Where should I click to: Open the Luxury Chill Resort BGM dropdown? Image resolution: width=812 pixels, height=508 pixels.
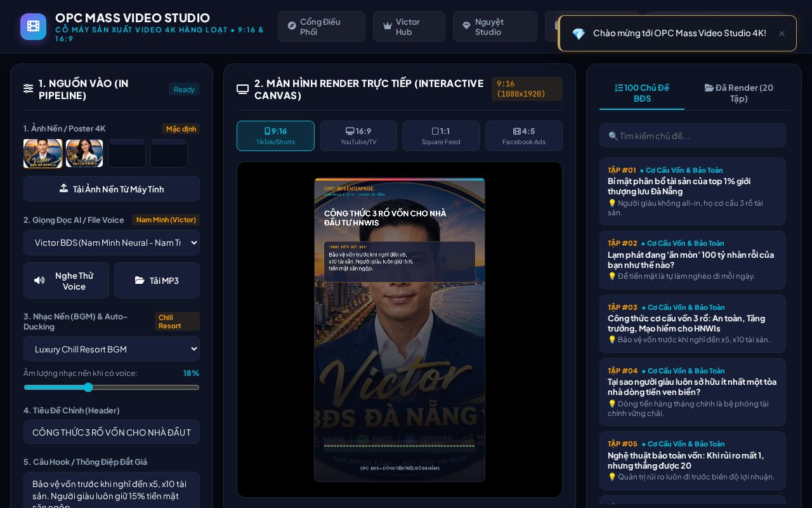click(x=112, y=349)
